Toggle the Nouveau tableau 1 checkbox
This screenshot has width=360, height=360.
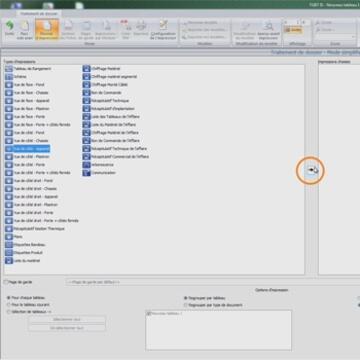[149, 313]
